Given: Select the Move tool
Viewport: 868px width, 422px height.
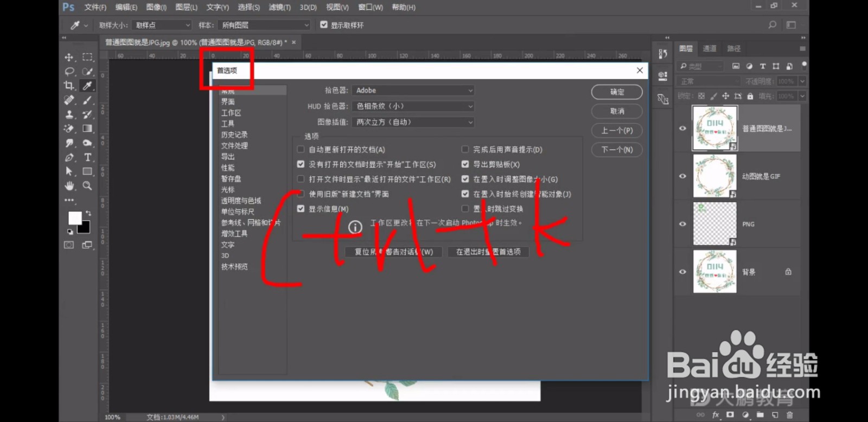Looking at the screenshot, I should 69,57.
